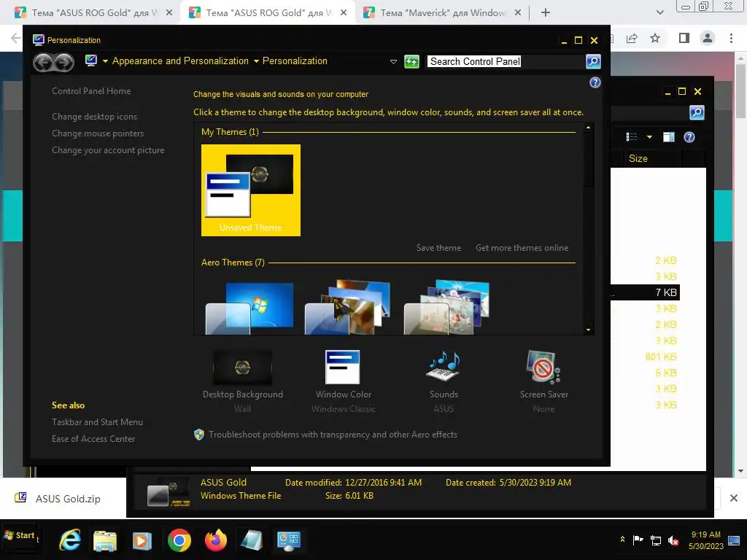Open Window Color settings icon

click(x=343, y=367)
